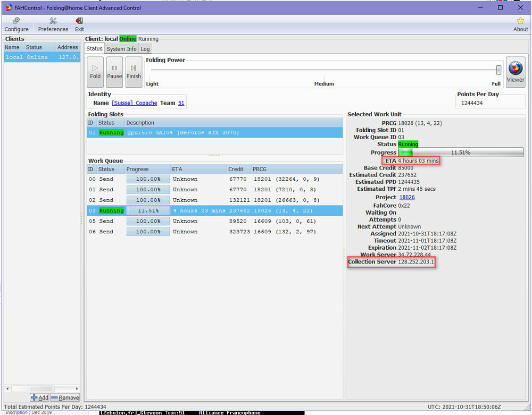Select work queue row 06 credit 323723

point(215,231)
